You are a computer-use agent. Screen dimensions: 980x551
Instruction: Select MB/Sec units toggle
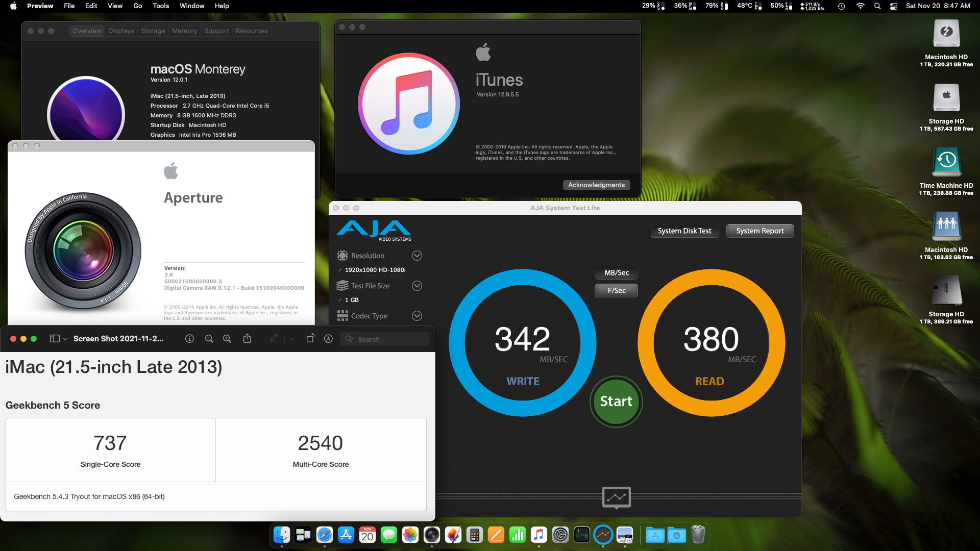coord(616,273)
